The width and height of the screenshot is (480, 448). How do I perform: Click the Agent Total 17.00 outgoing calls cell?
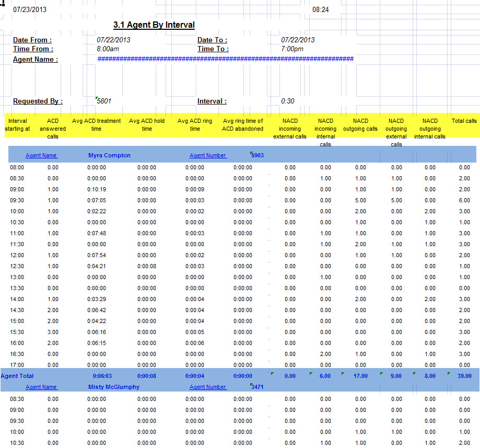(x=360, y=376)
